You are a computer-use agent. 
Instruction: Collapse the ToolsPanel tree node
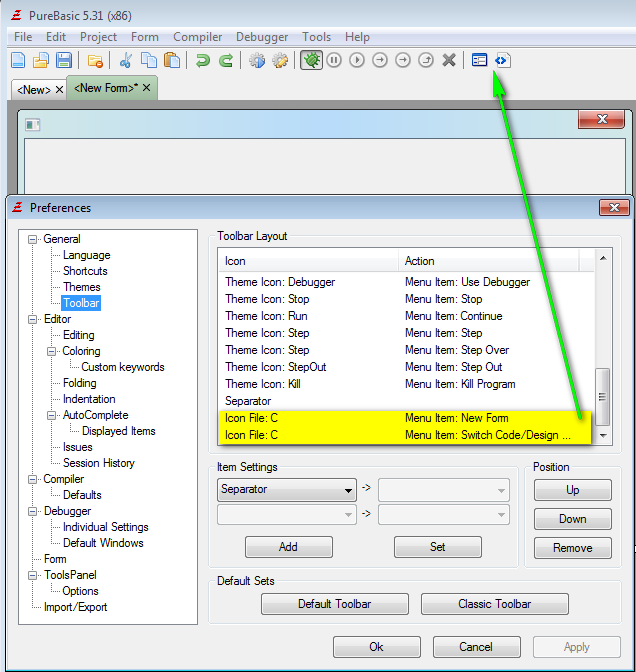pyautogui.click(x=32, y=575)
